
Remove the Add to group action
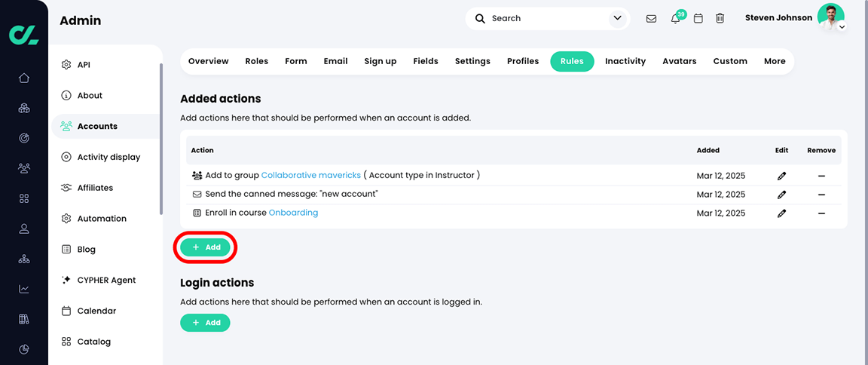821,176
